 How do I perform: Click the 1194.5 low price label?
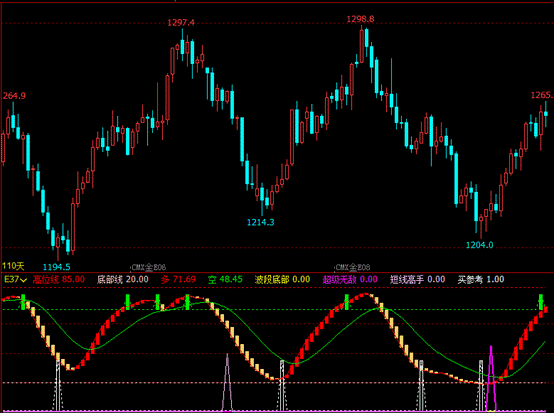(x=57, y=267)
